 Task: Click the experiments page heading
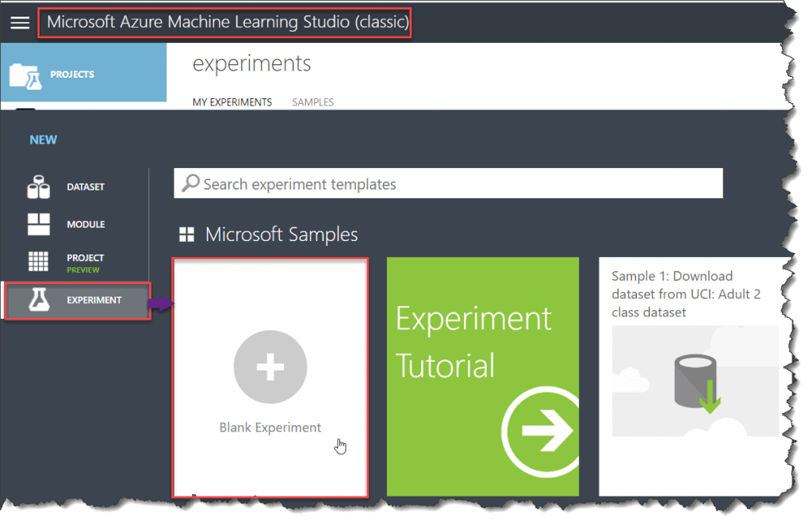click(x=251, y=63)
